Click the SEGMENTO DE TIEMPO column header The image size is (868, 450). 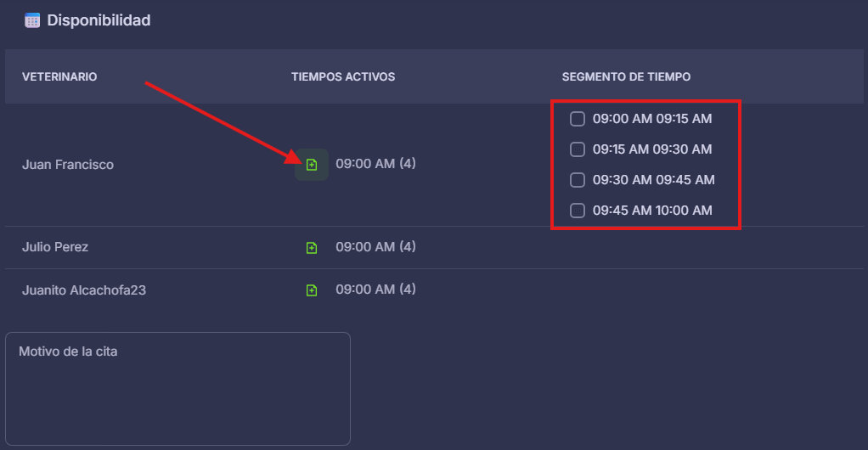point(626,77)
